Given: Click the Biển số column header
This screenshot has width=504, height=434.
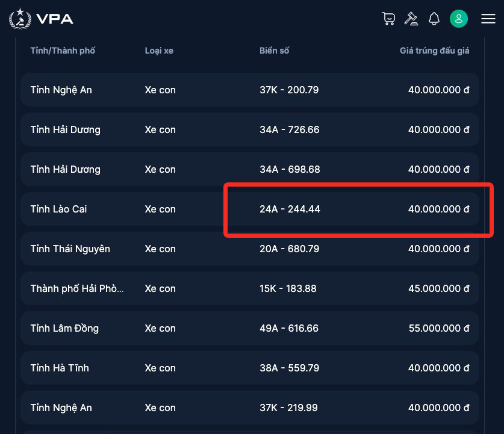Looking at the screenshot, I should pyautogui.click(x=274, y=51).
